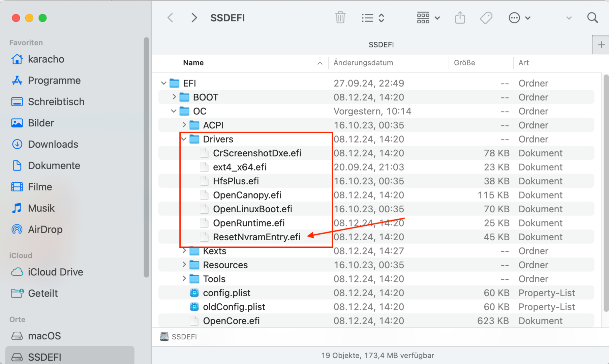The height and width of the screenshot is (364, 609).
Task: Collapse the OC folder
Action: 174,111
